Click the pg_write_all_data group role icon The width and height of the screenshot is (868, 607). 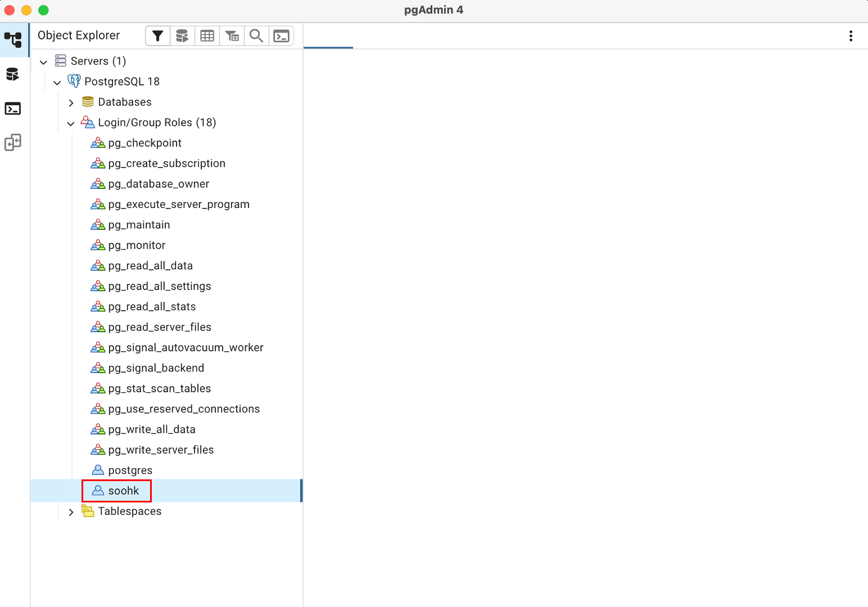tap(98, 429)
